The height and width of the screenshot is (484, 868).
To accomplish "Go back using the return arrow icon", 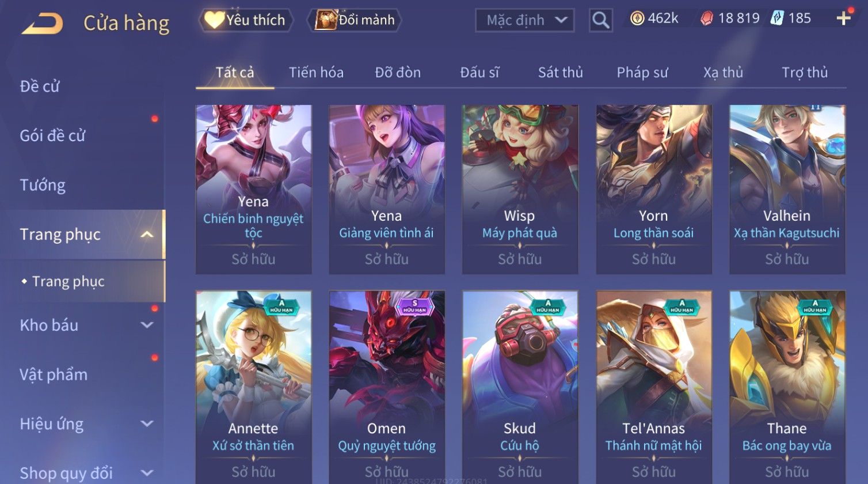I will [42, 24].
